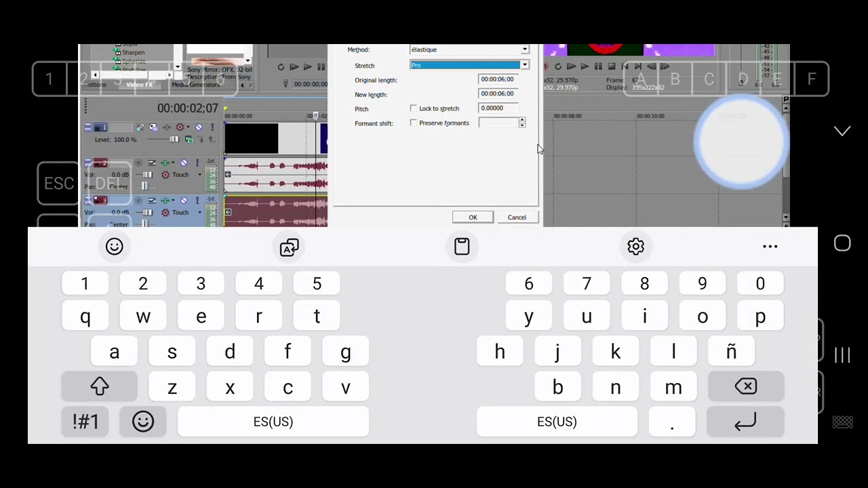Arm audio track 3 for record
Screen dimensions: 868x488
click(138, 201)
